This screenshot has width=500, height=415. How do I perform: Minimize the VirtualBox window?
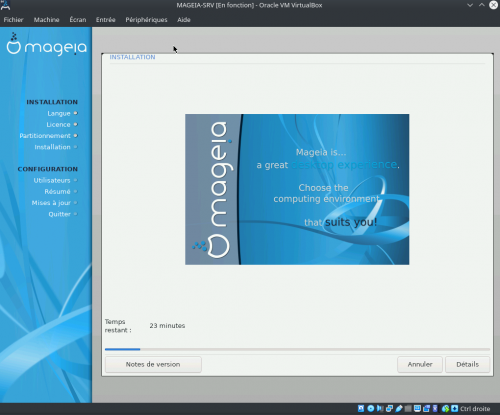[470, 5]
